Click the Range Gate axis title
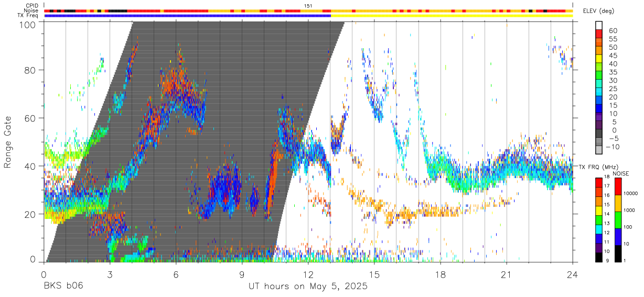Viewport: 644px width, 297px height. coord(8,142)
